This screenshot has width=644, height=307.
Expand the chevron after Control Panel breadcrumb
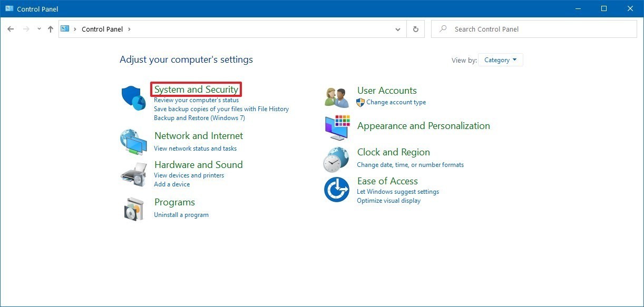(129, 29)
